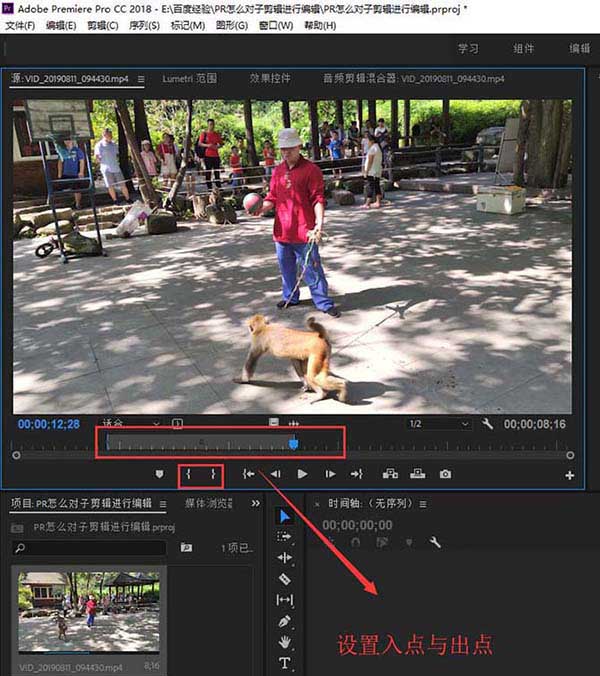Image resolution: width=600 pixels, height=676 pixels.
Task: Open Source monitor settings wrench
Action: tap(488, 424)
